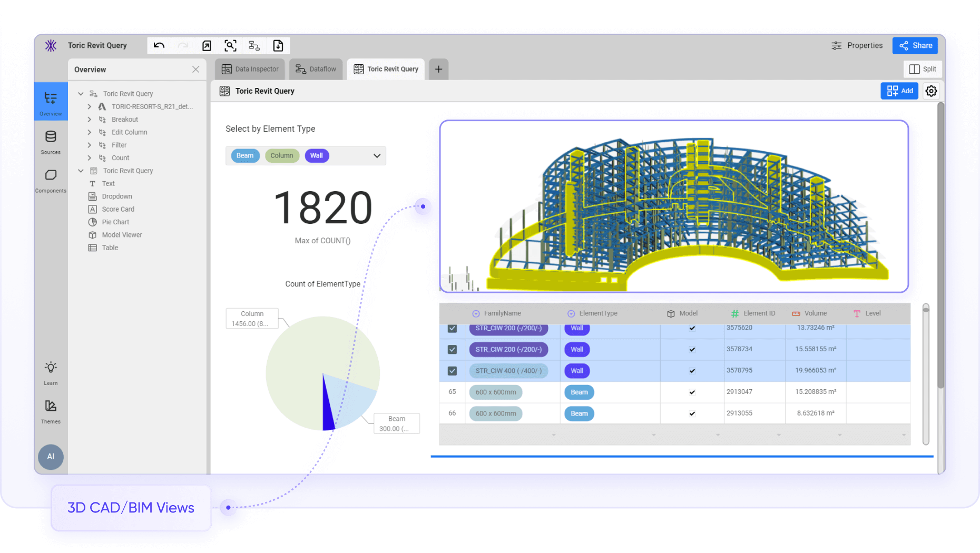The width and height of the screenshot is (980, 553).
Task: Select the Toric Revit Query tab
Action: [386, 69]
